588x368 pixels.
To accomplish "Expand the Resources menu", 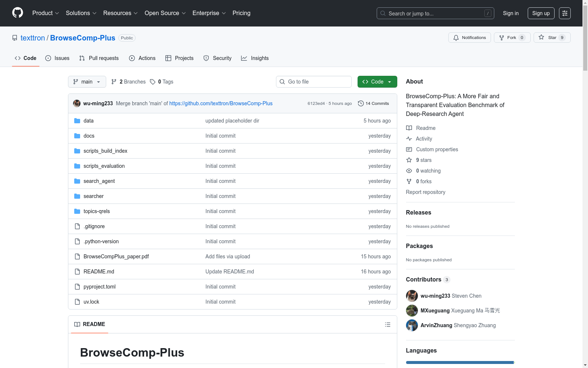I will [x=120, y=13].
